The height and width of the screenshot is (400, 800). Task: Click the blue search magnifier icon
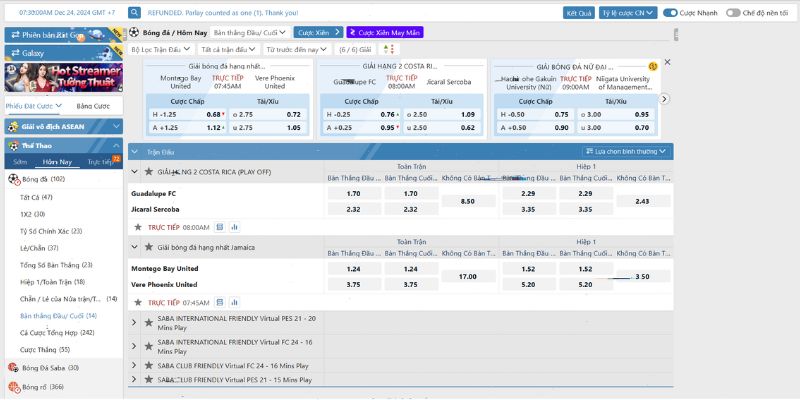tap(134, 13)
